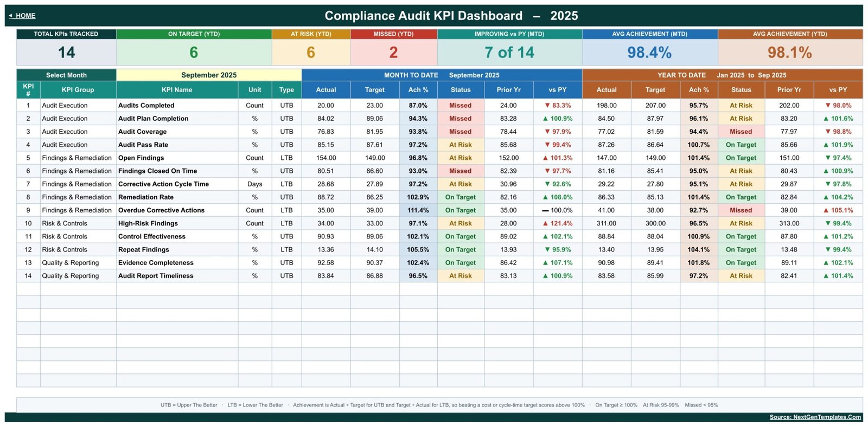
Task: Click the YTD vs PY 105.1% indicator
Action: tap(838, 210)
